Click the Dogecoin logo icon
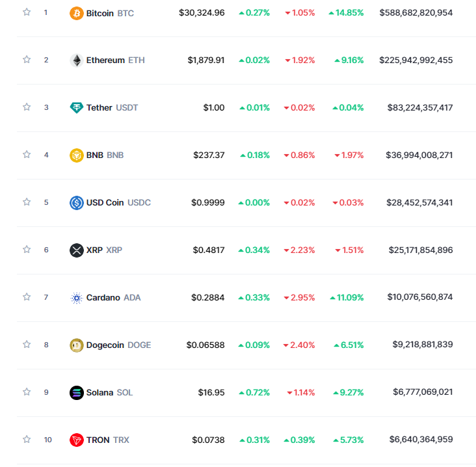Viewport: 476px width, 467px height. 77,345
